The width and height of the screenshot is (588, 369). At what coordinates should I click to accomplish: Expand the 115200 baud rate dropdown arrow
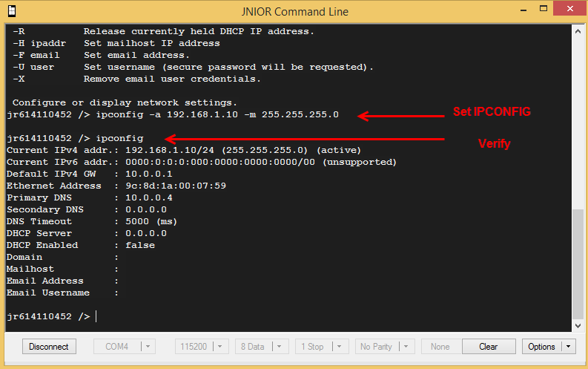point(220,347)
